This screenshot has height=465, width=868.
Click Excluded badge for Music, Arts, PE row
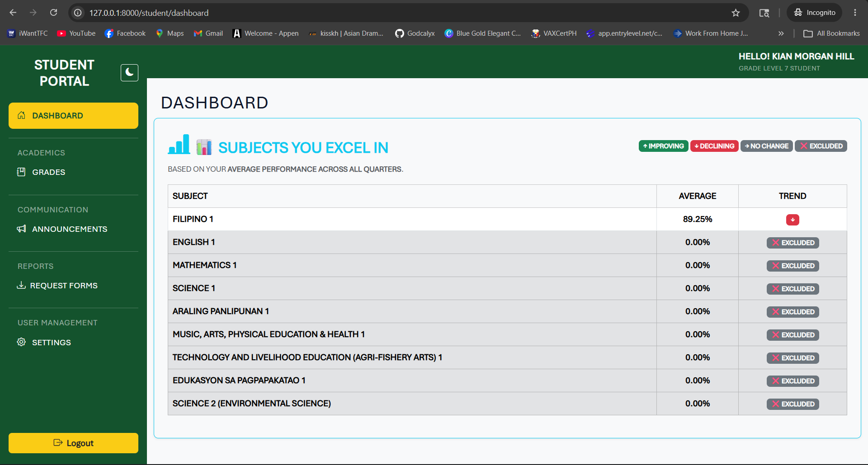[x=793, y=335]
